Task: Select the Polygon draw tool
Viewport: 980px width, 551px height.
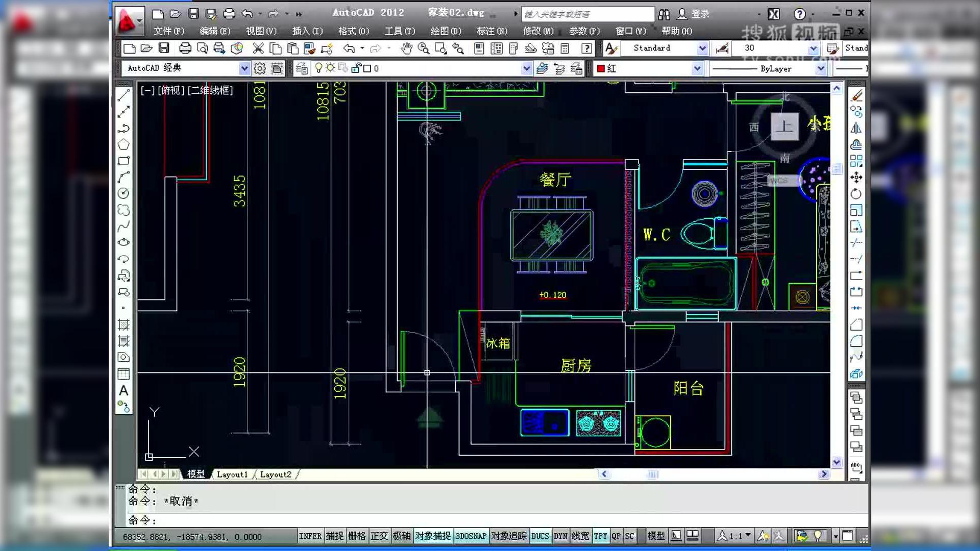Action: 124,144
